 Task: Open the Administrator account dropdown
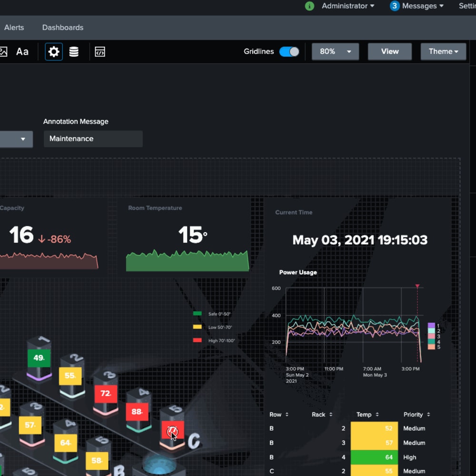[x=347, y=6]
